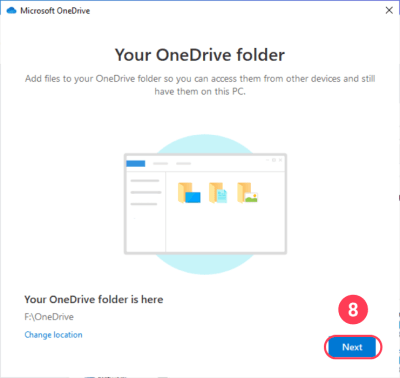Click the 'Your OneDrive folder' heading
Image resolution: width=400 pixels, height=378 pixels.
[200, 55]
